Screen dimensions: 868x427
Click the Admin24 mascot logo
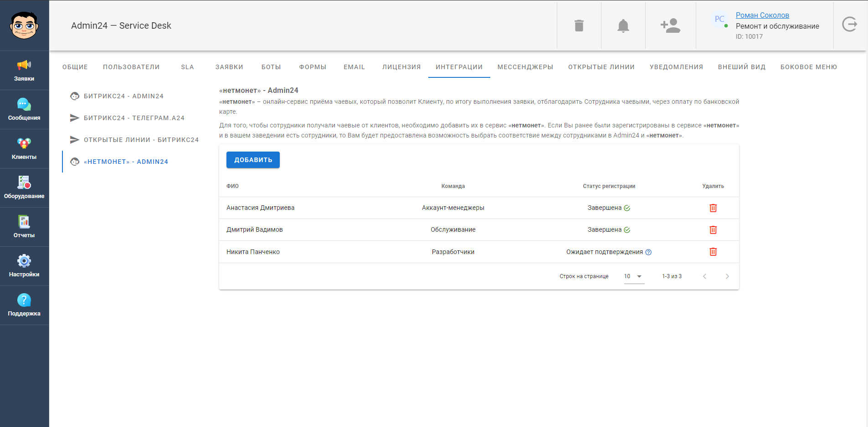pyautogui.click(x=24, y=25)
